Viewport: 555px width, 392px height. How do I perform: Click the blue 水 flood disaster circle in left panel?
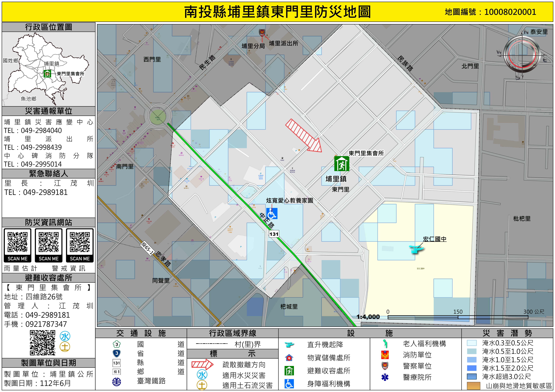65,336
